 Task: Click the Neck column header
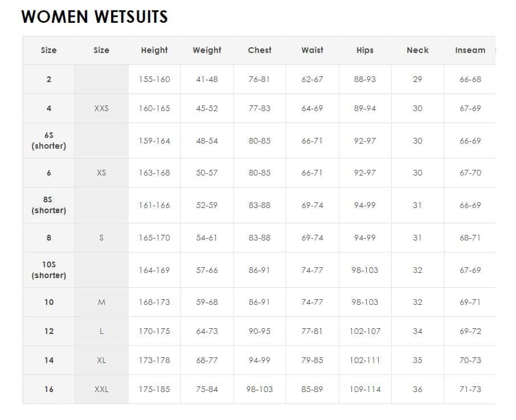click(417, 50)
